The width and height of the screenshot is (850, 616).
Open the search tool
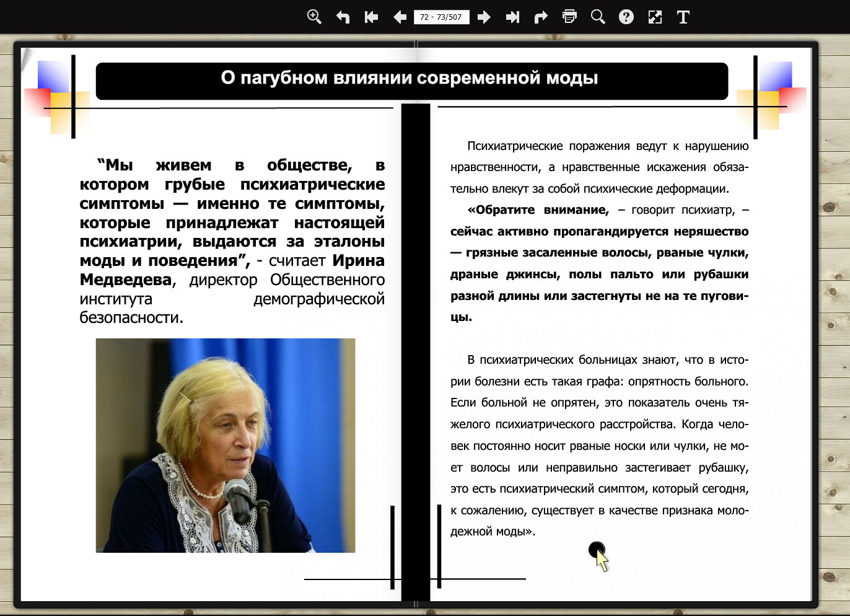click(598, 17)
